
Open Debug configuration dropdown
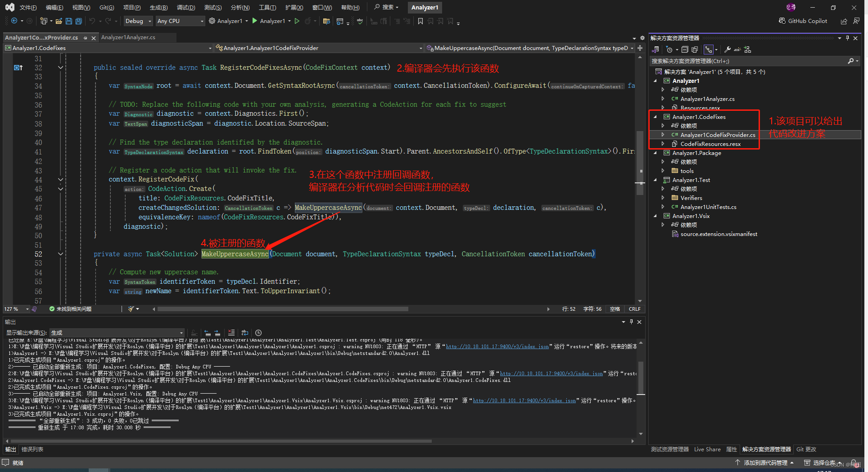click(138, 21)
